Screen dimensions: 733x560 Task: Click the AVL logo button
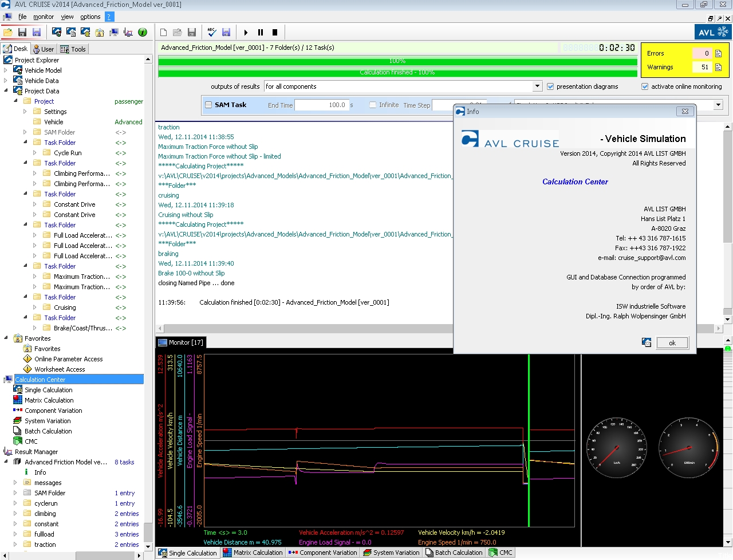click(x=713, y=32)
